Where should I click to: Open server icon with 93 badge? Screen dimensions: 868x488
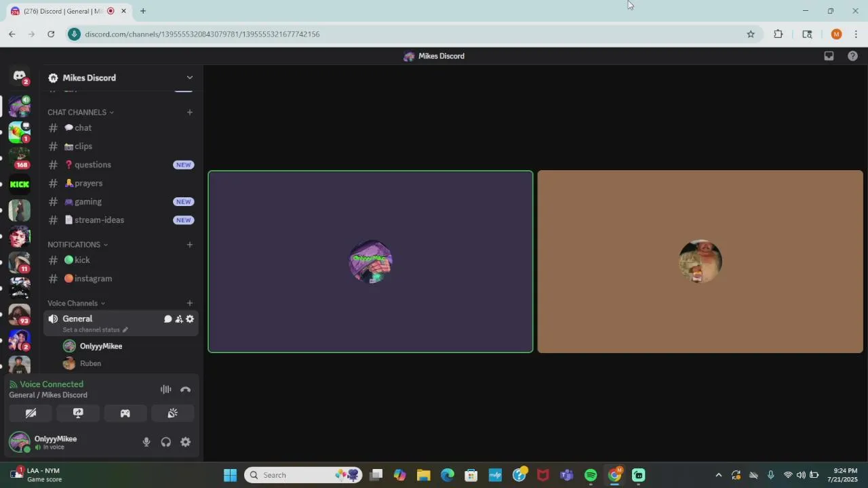(x=20, y=314)
